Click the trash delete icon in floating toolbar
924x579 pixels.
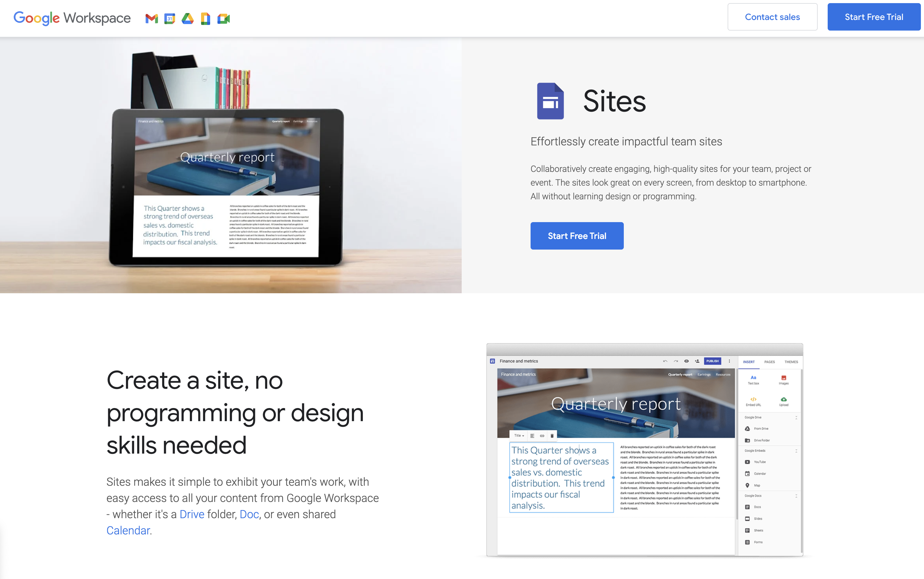[x=552, y=436]
